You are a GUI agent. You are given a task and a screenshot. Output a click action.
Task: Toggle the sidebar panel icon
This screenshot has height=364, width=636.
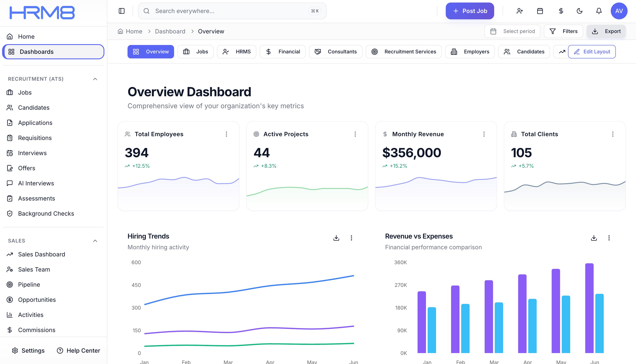pos(121,11)
